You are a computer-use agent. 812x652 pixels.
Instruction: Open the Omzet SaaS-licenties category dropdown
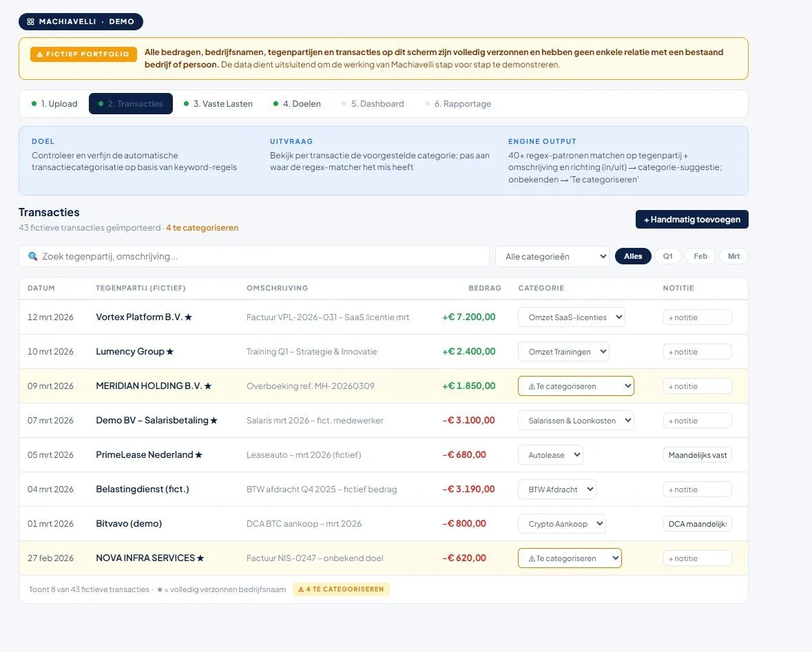[571, 317]
